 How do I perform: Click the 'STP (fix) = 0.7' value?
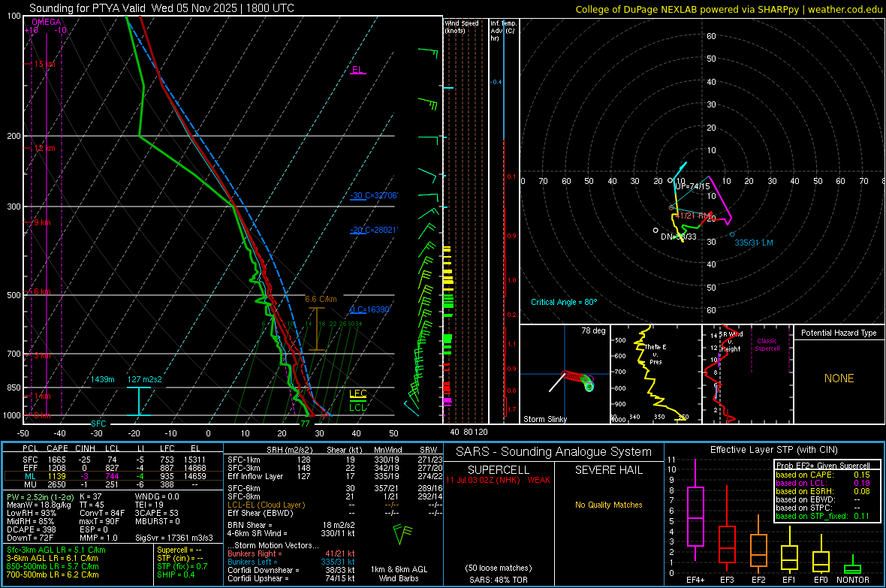click(182, 566)
